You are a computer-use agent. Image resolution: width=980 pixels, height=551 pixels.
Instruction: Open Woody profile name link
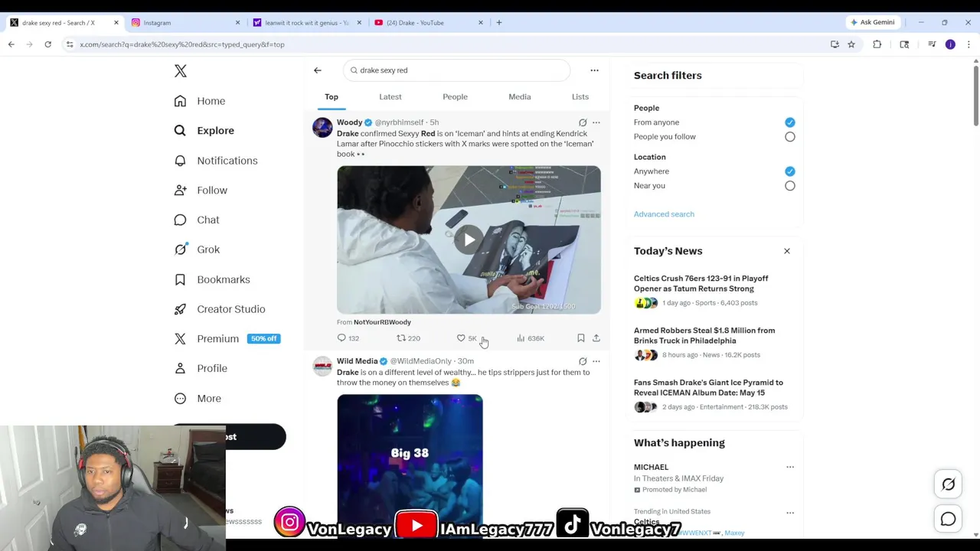349,122
